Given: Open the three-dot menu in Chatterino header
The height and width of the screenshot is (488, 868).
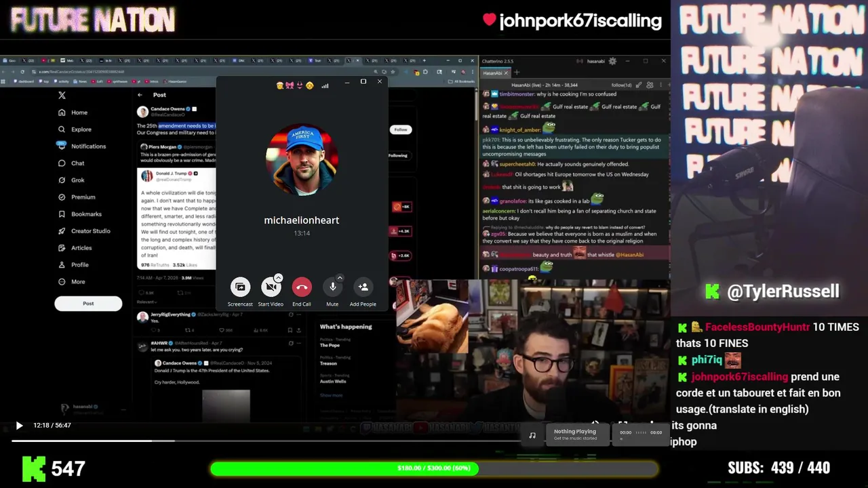Looking at the screenshot, I should 660,85.
